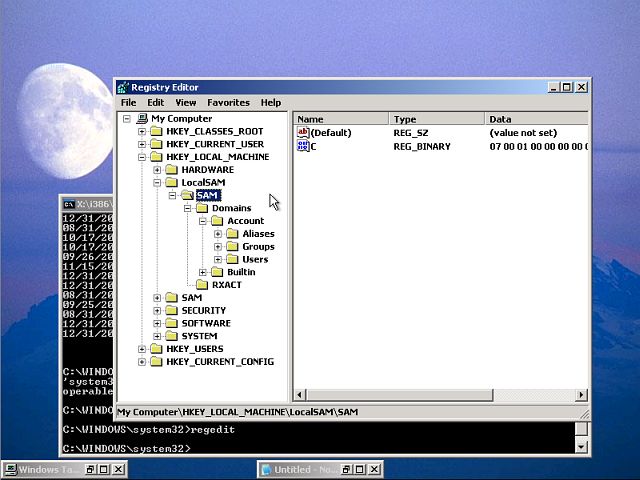
Task: Maximize the Registry Editor window
Action: [567, 87]
